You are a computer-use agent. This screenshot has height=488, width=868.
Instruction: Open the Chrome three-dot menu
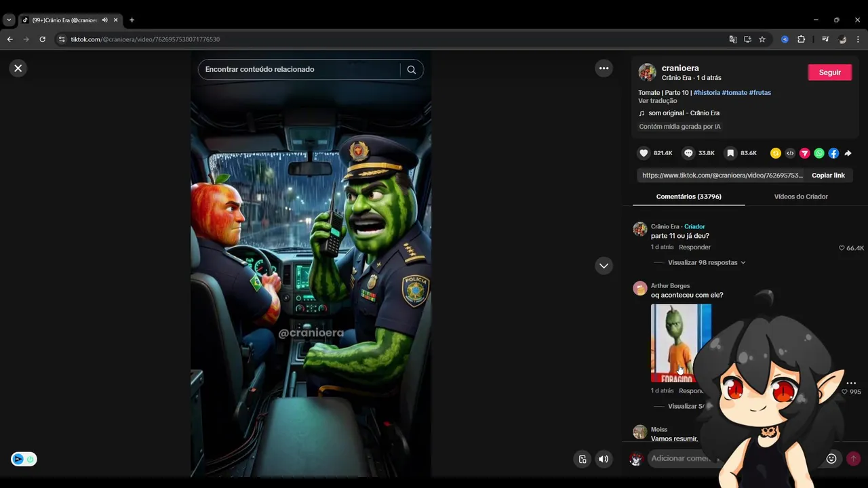click(858, 39)
